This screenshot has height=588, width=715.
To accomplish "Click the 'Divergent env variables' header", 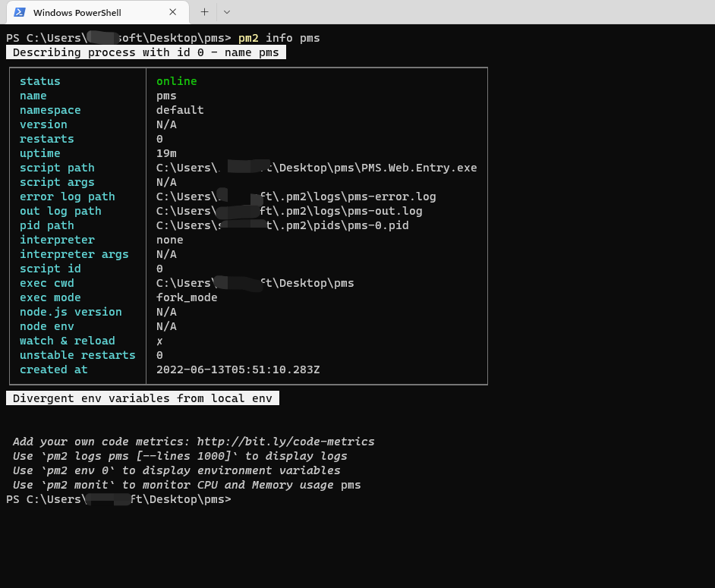I will coord(142,398).
